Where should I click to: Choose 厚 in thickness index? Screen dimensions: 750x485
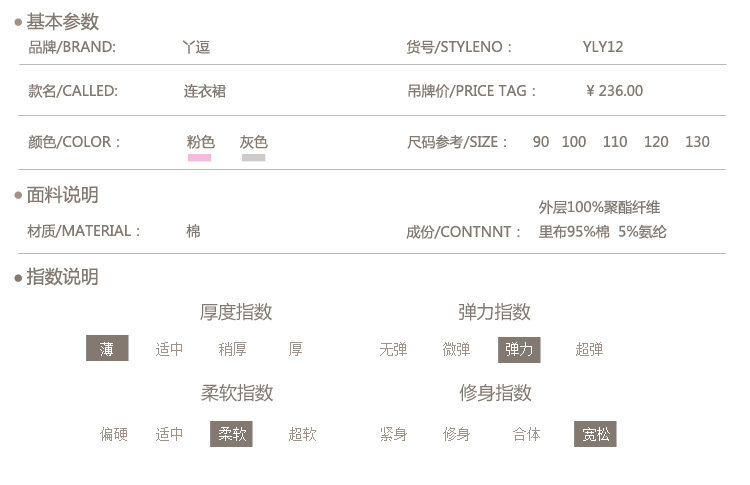[x=295, y=349]
